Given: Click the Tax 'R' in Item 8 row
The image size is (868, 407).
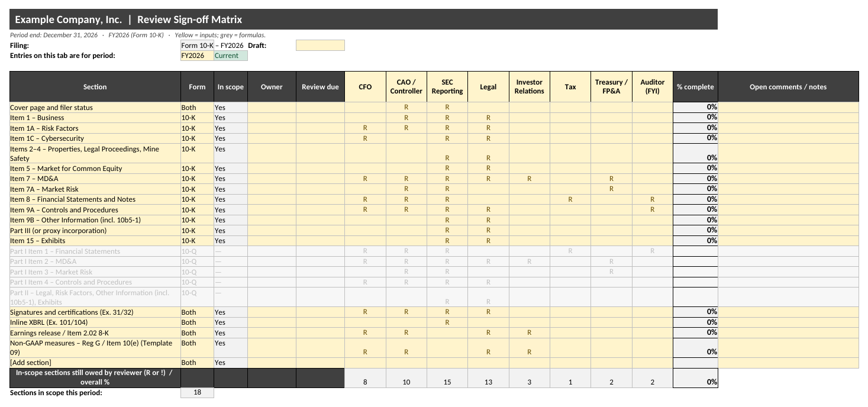Looking at the screenshot, I should click(570, 199).
